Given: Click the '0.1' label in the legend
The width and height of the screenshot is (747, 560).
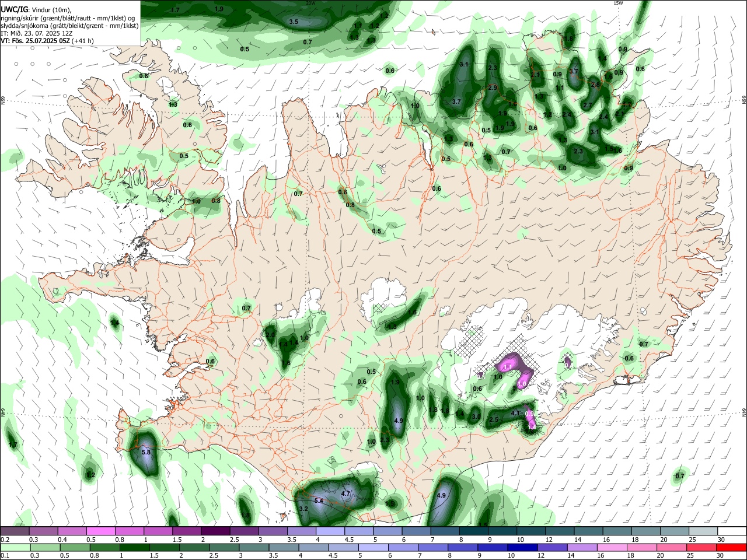Looking at the screenshot, I should point(5,556).
